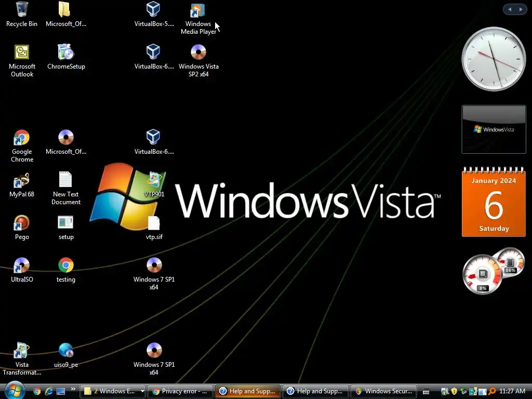This screenshot has height=399, width=532.
Task: Launch Windows Media Player shortcut
Action: coord(198,19)
